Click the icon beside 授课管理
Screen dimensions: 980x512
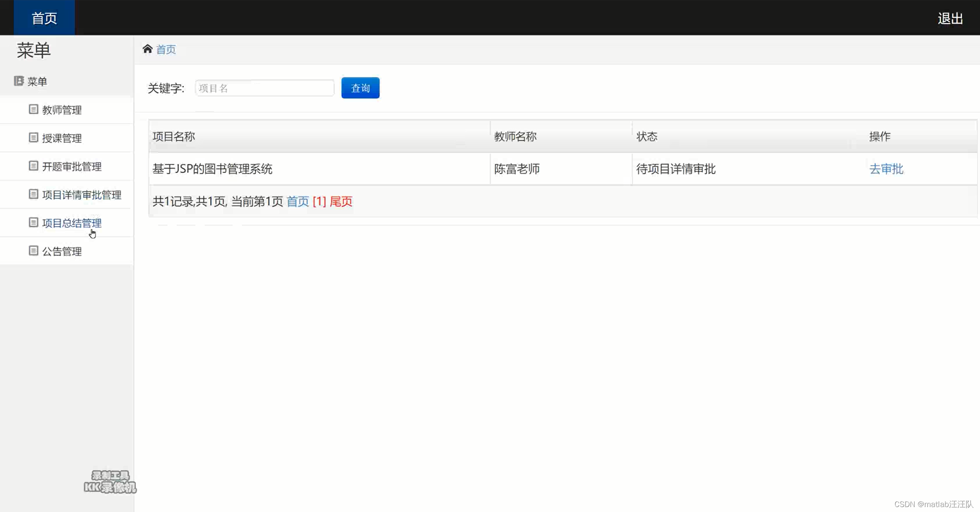pos(33,137)
